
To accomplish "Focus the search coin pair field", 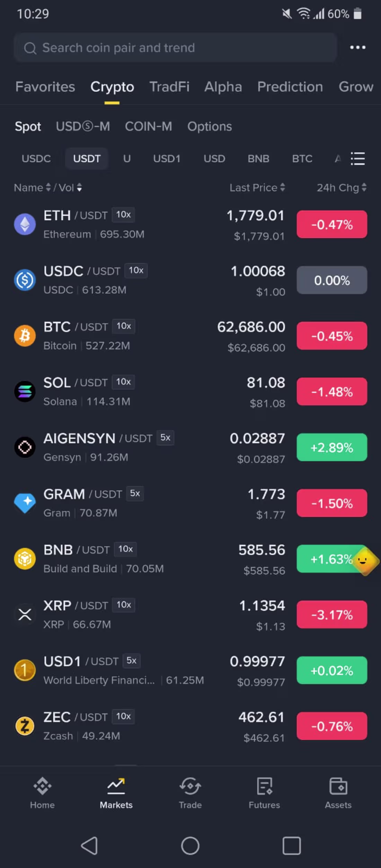I will tap(176, 47).
